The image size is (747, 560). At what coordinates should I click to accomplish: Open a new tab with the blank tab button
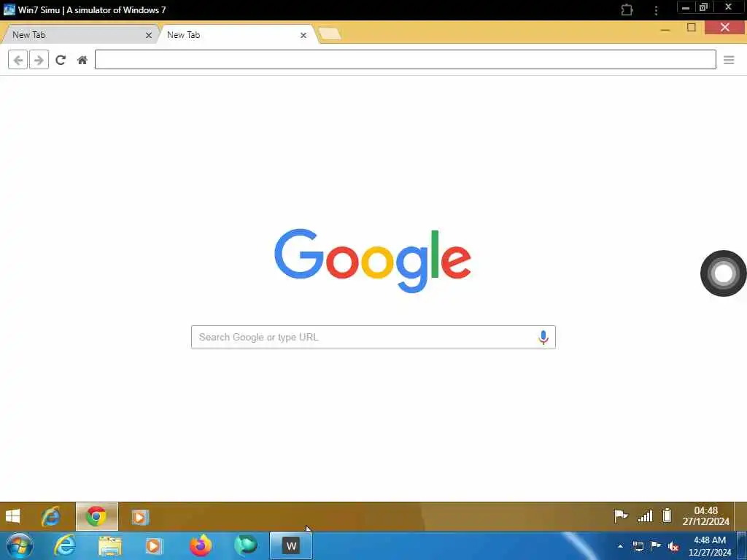[x=330, y=34]
